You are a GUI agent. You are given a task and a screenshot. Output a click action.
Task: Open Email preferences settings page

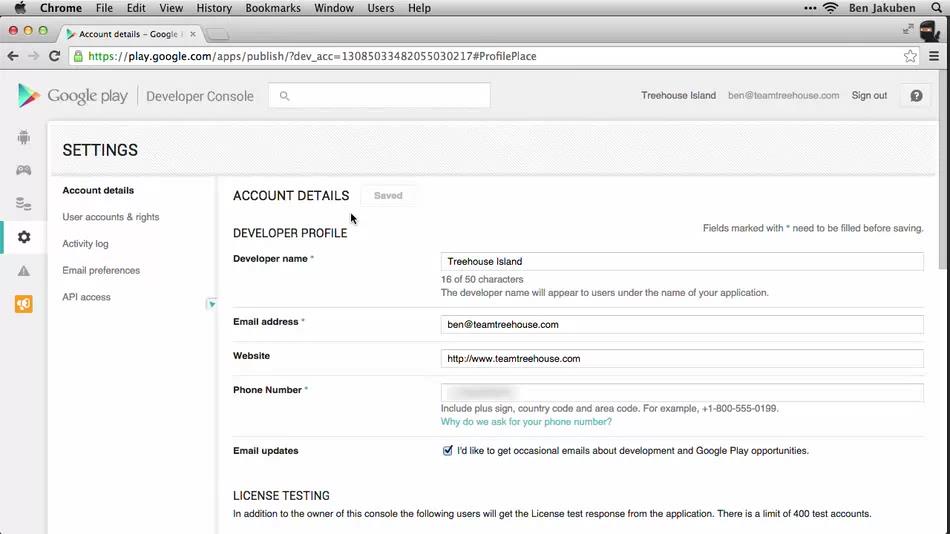[101, 270]
